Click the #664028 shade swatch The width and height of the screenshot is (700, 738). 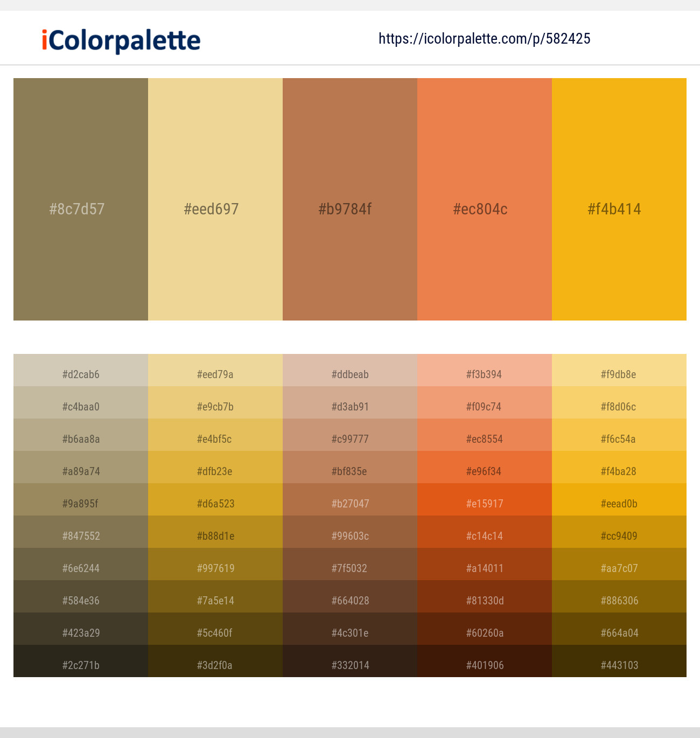click(349, 600)
